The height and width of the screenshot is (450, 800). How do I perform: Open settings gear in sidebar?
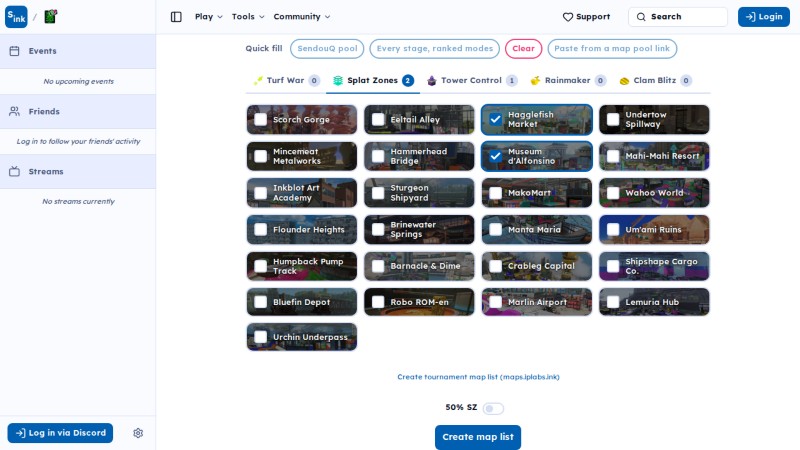pyautogui.click(x=138, y=433)
